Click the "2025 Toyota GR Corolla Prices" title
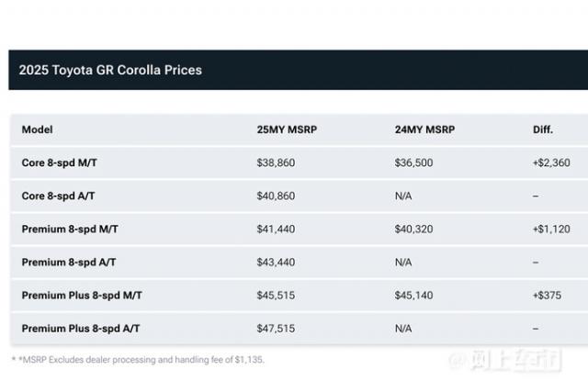The image size is (588, 392). tap(109, 70)
